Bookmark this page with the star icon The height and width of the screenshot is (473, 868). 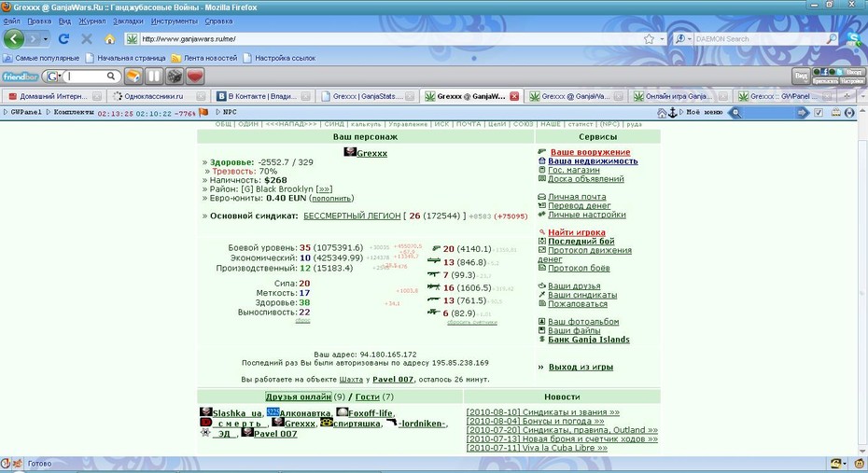click(x=649, y=39)
